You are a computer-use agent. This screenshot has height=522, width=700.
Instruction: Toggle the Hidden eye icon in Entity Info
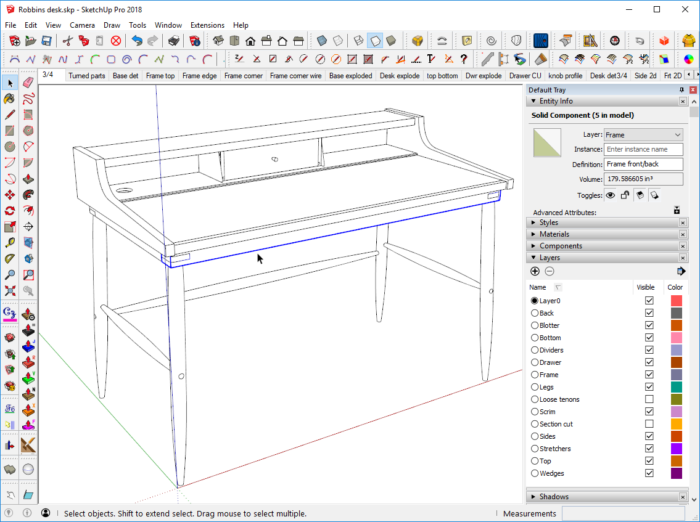point(610,195)
